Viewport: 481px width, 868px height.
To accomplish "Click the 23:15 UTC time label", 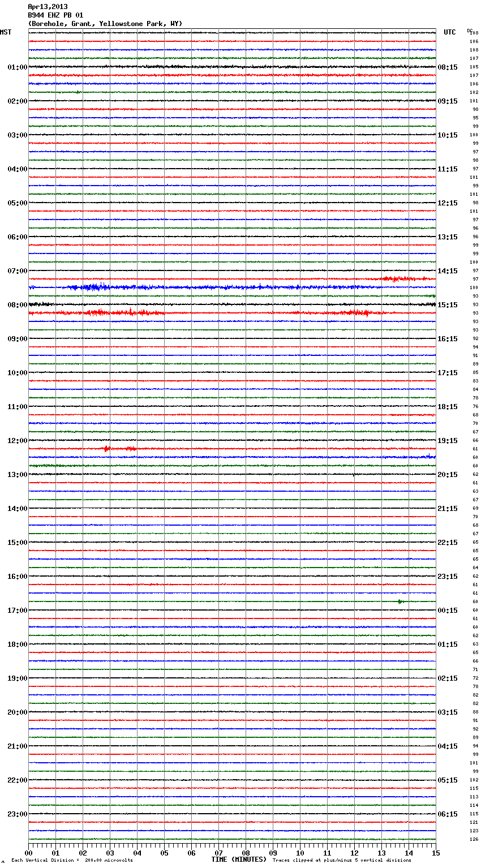I will tap(448, 577).
